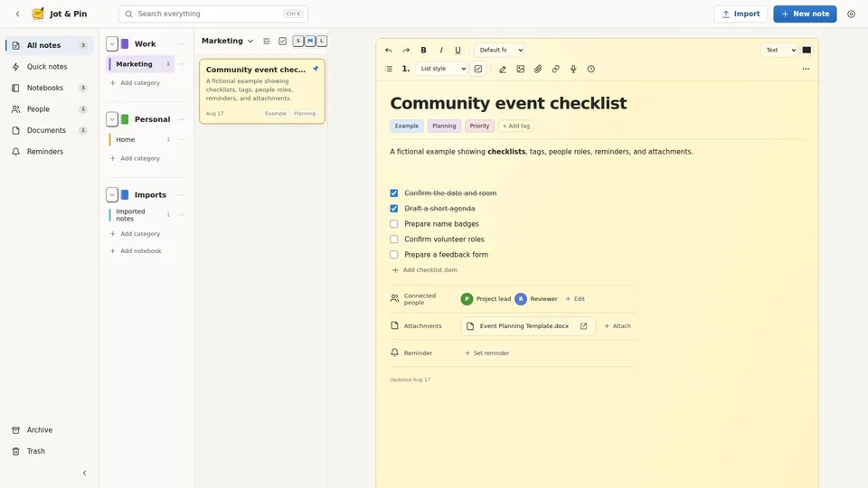Uncheck Draft a short agenda
The image size is (868, 488).
click(x=394, y=209)
